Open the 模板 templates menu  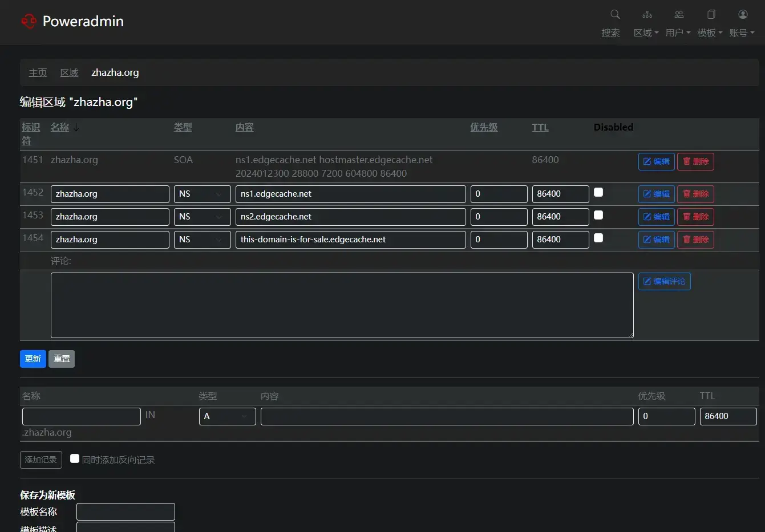[x=710, y=33]
